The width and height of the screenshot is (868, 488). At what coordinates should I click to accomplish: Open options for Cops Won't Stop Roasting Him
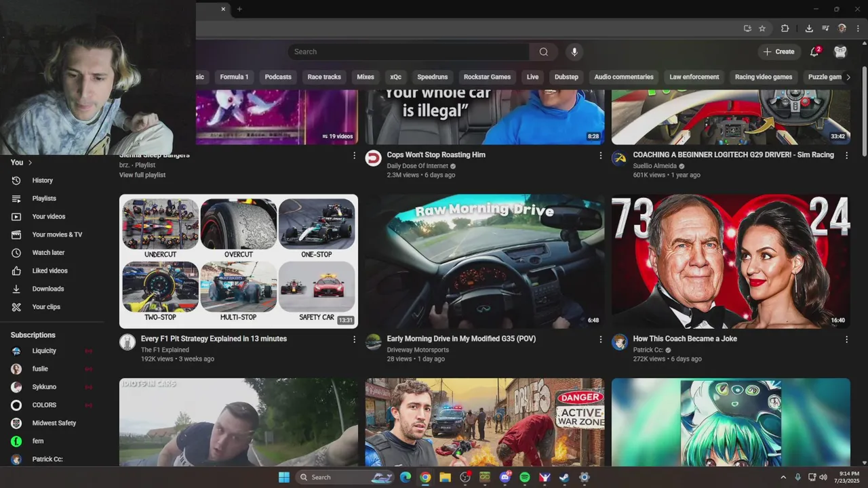tap(600, 155)
